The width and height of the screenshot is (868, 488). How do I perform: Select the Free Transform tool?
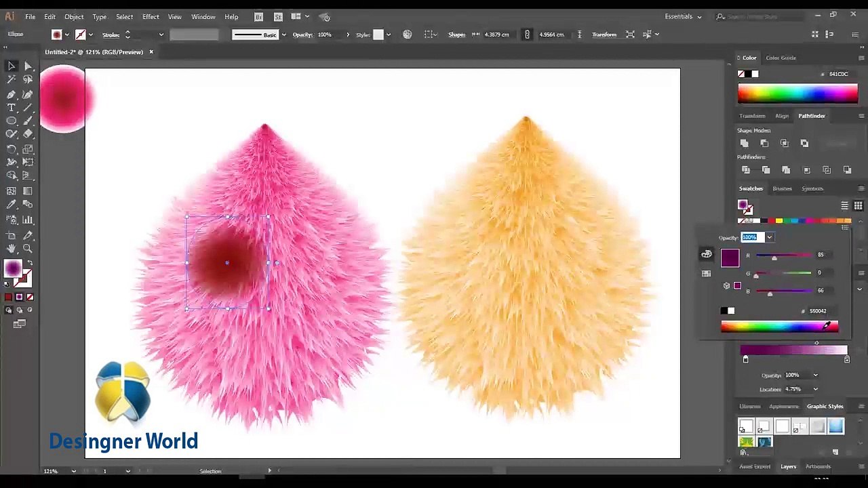click(x=28, y=163)
